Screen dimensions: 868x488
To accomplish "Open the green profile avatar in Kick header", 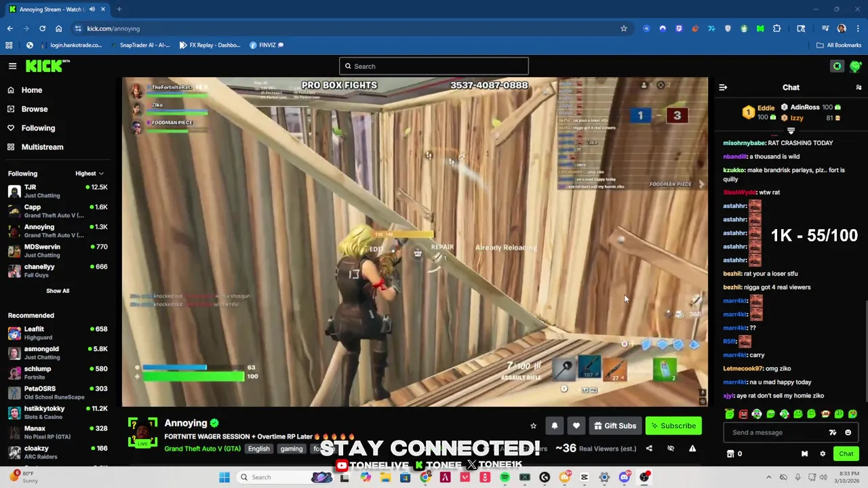I will tap(855, 66).
